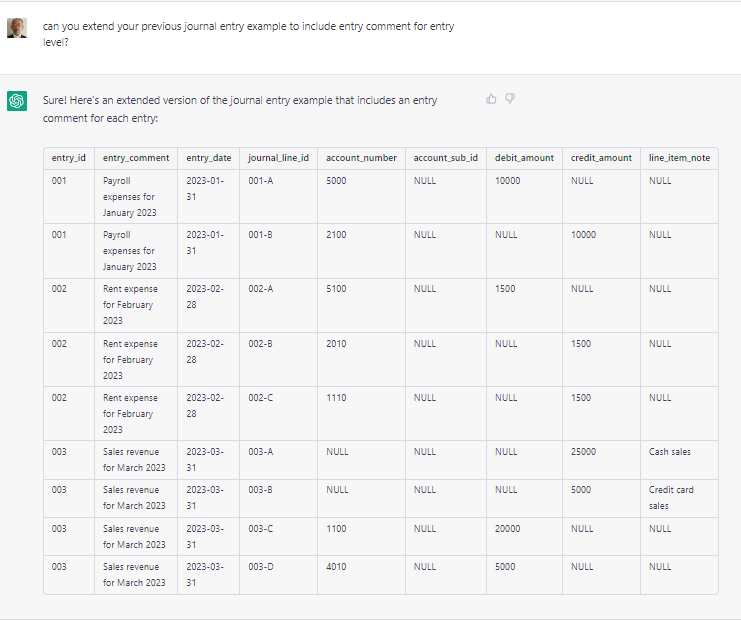Click the user profile photo avatar
The image size is (741, 621).
(17, 28)
